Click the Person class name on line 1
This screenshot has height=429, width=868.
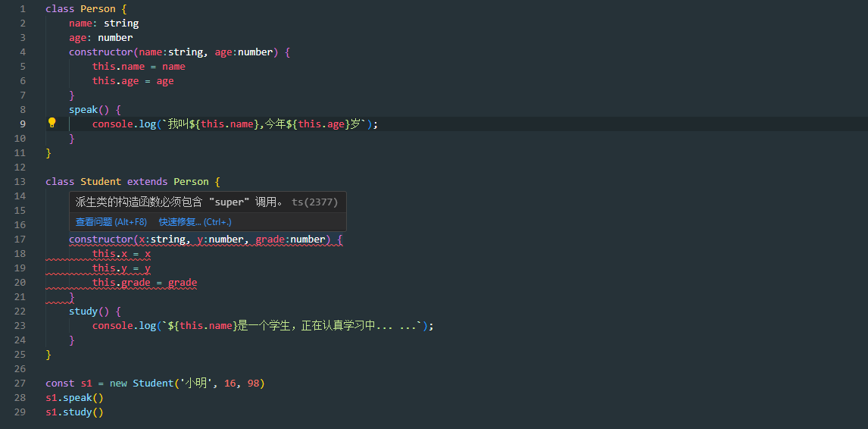[x=98, y=8]
